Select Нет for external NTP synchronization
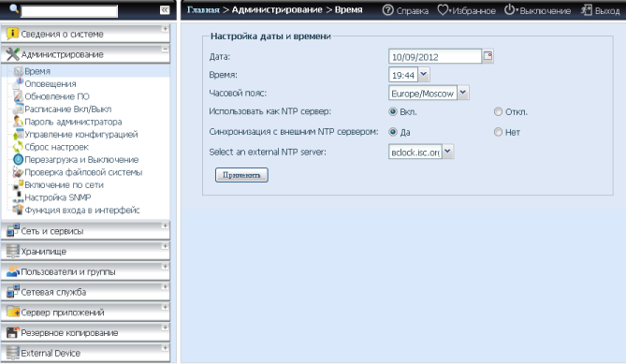This screenshot has width=626, height=364. tap(498, 132)
